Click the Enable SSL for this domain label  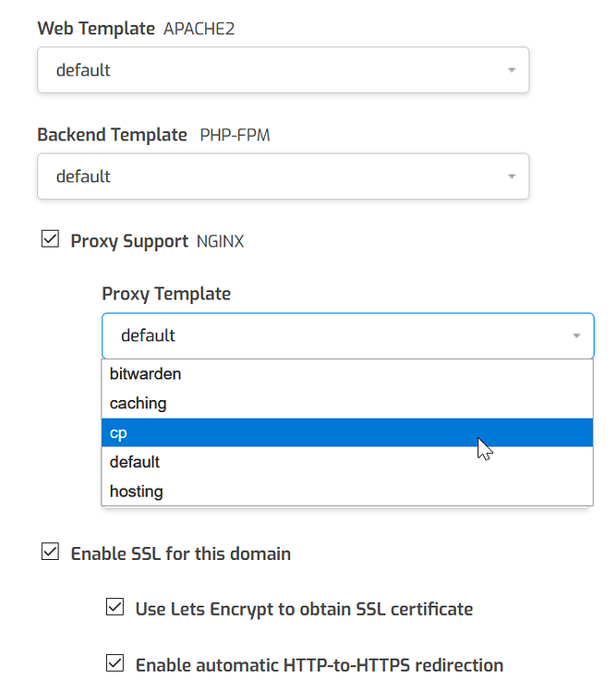click(181, 553)
